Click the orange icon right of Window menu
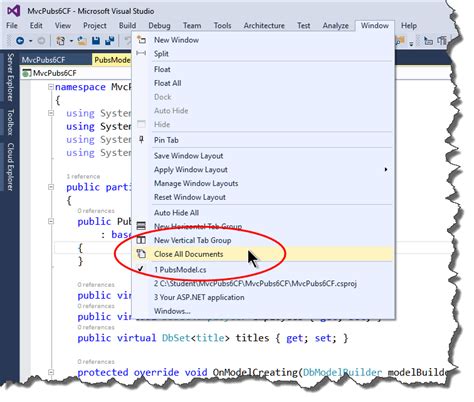 (x=400, y=41)
